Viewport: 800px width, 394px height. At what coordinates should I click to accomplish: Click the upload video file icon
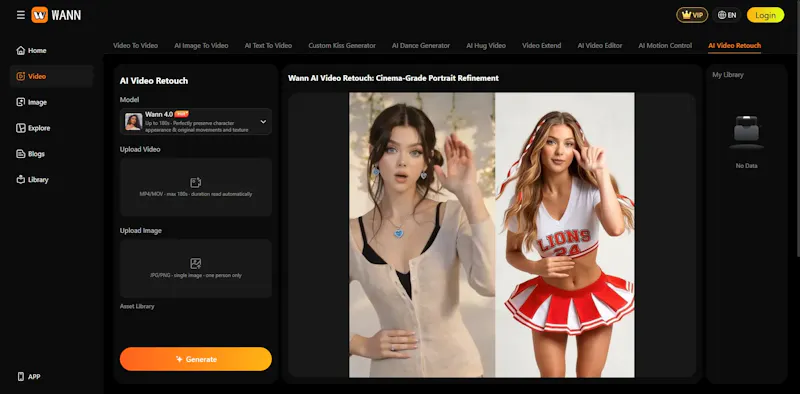click(x=195, y=183)
